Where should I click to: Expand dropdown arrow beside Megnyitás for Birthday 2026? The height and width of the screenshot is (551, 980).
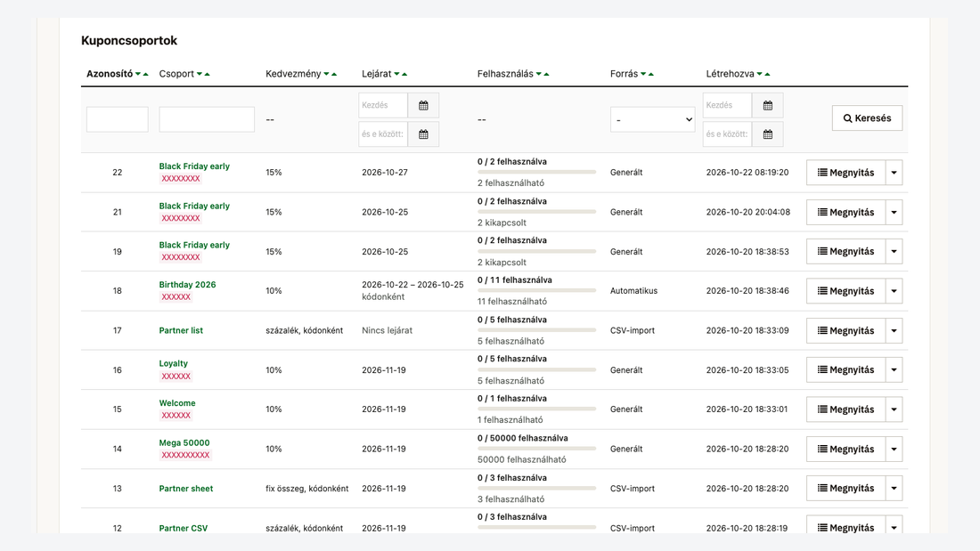[x=894, y=291]
